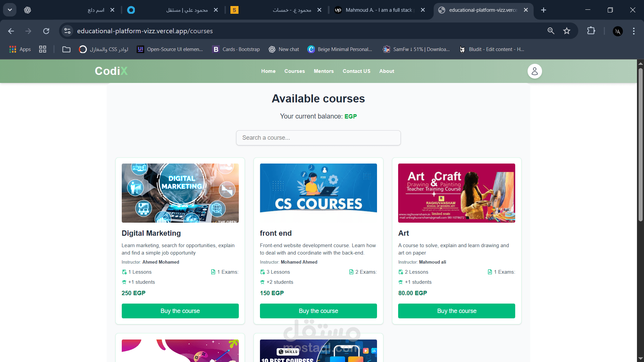Open Cards · Bootstrap bookmark
The height and width of the screenshot is (362, 644).
[236, 49]
